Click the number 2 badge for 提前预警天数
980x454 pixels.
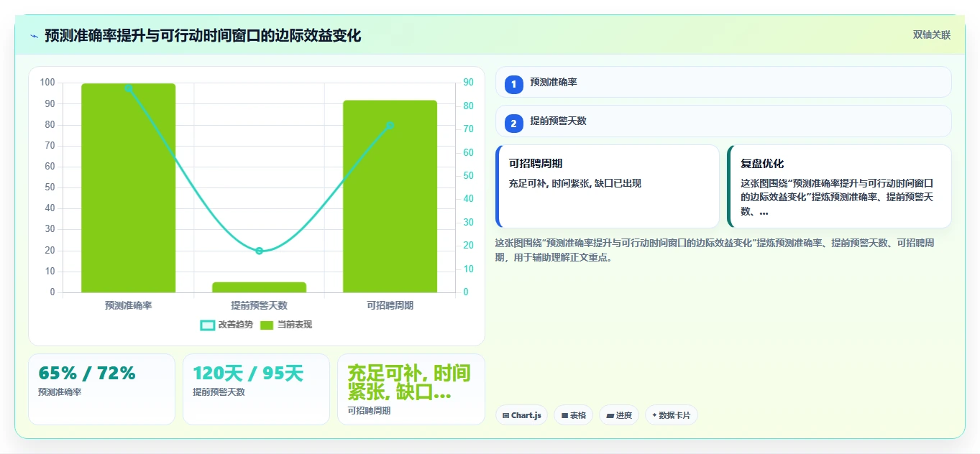[513, 124]
